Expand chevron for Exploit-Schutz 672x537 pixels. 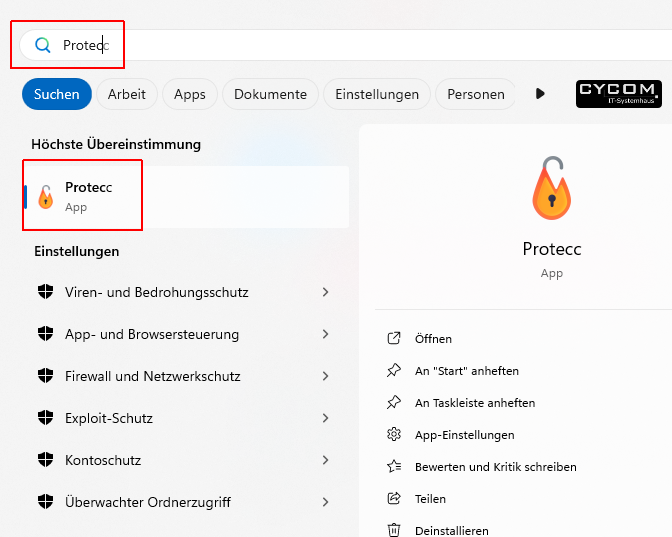pyautogui.click(x=326, y=418)
